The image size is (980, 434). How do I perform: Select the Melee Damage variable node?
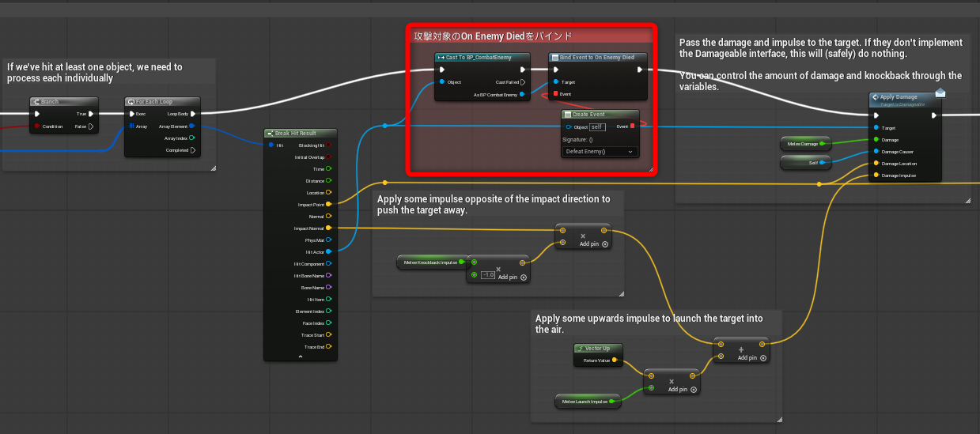click(806, 144)
